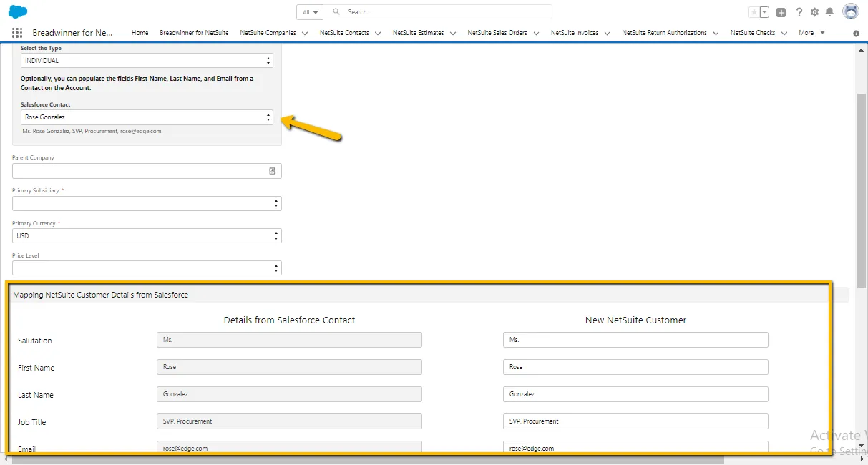The height and width of the screenshot is (465, 868).
Task: Expand the NetSuite Estimates chevron menu
Action: click(x=453, y=33)
